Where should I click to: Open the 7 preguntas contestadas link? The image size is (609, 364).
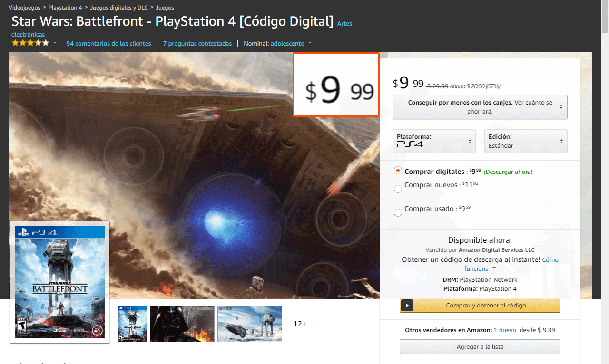coord(197,43)
